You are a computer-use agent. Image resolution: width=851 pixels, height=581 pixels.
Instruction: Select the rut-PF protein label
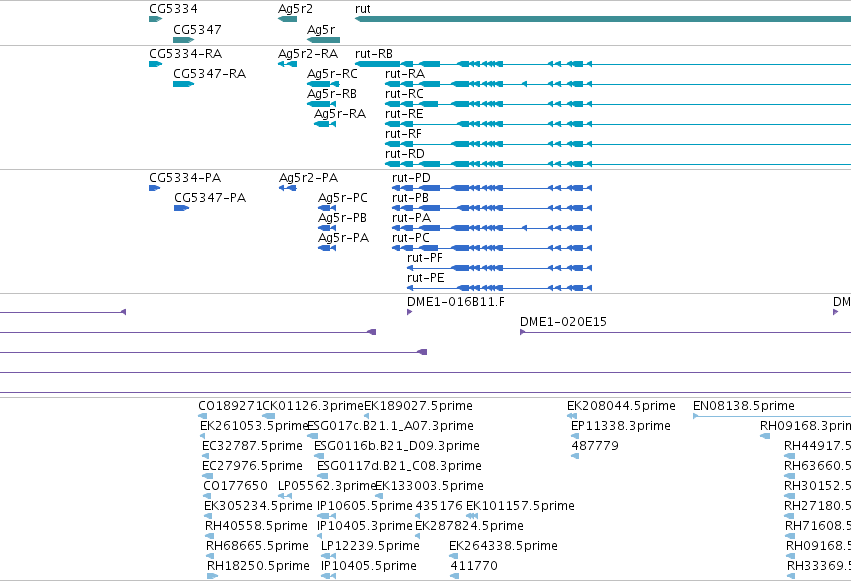pos(425,258)
